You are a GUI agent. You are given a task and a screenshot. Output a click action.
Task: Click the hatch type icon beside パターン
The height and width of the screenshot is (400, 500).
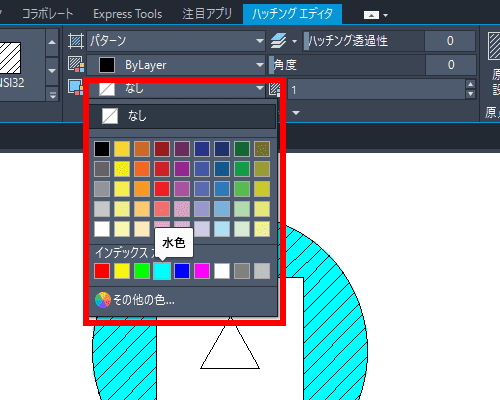[76, 41]
